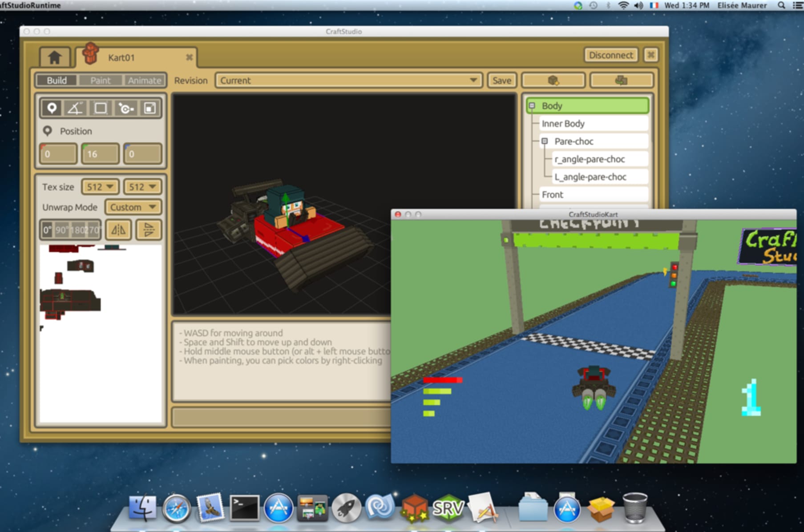This screenshot has height=532, width=804.
Task: Select the Position tool
Action: pyautogui.click(x=52, y=108)
